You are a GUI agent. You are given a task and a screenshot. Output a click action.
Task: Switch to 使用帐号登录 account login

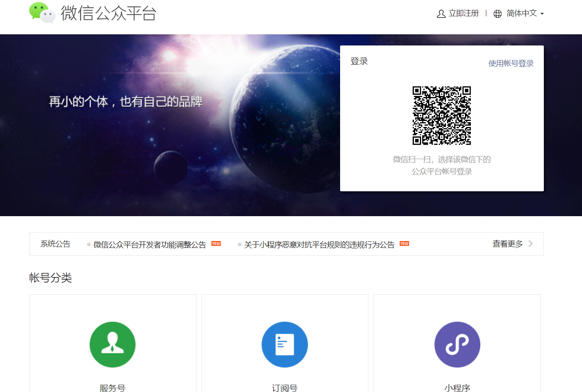(511, 63)
